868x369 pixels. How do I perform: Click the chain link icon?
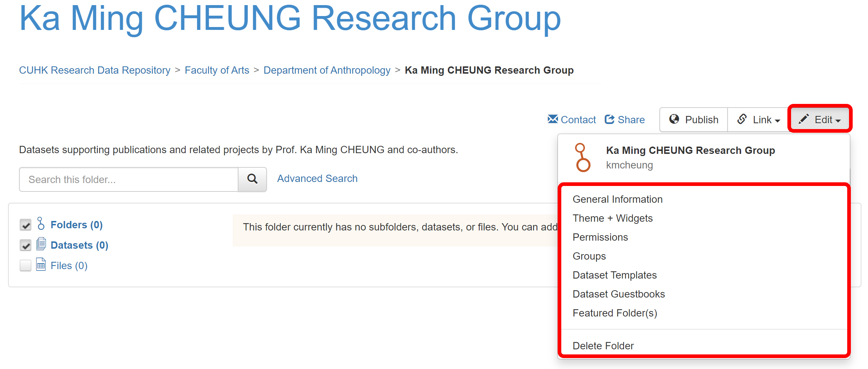coord(742,119)
